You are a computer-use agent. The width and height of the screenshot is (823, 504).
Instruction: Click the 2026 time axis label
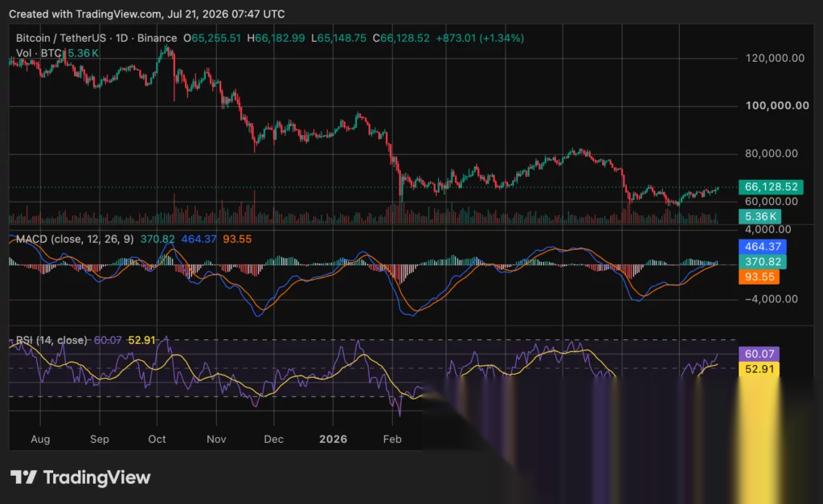[334, 439]
